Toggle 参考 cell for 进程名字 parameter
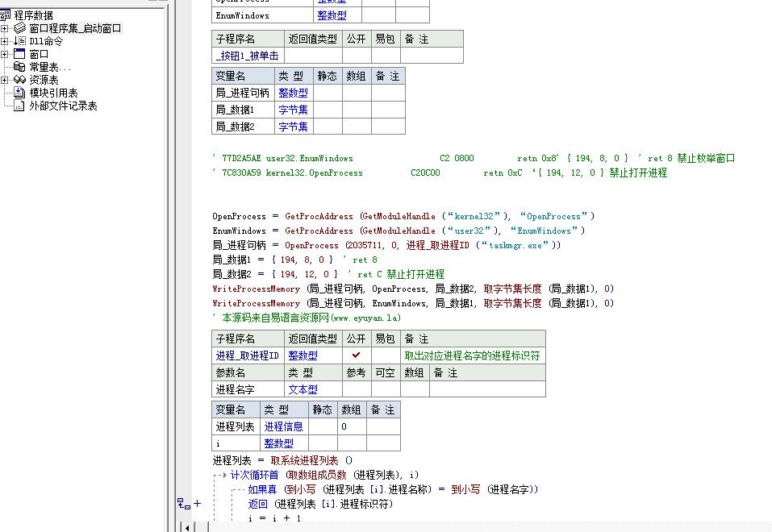The image size is (772, 532). tap(357, 389)
